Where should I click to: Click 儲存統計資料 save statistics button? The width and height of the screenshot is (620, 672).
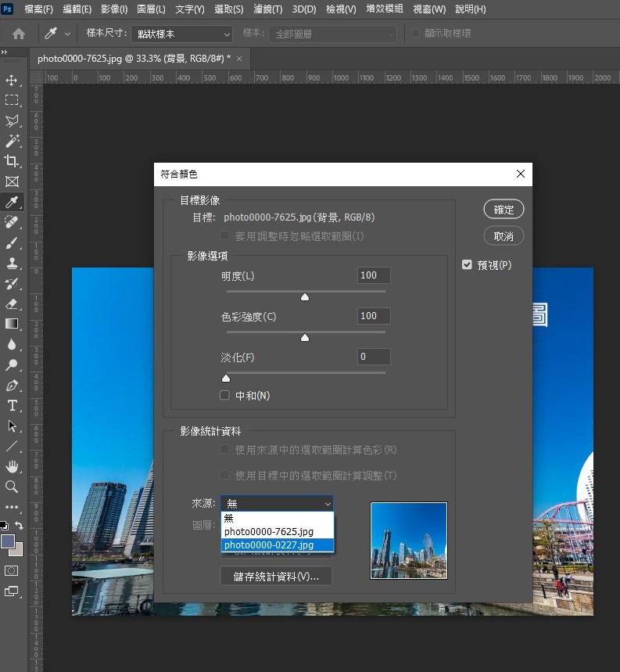277,577
